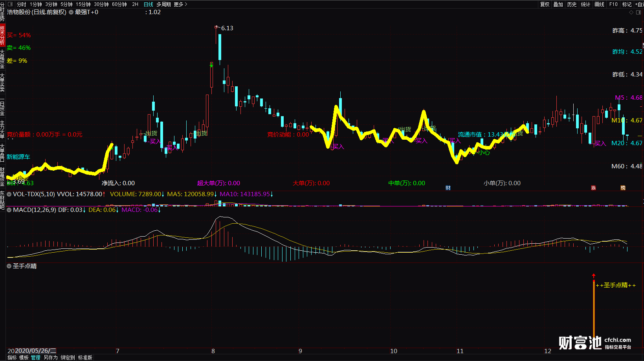Select the 标准版 standard layout tab
Image resolution: width=644 pixels, height=361 pixels.
pos(85,357)
